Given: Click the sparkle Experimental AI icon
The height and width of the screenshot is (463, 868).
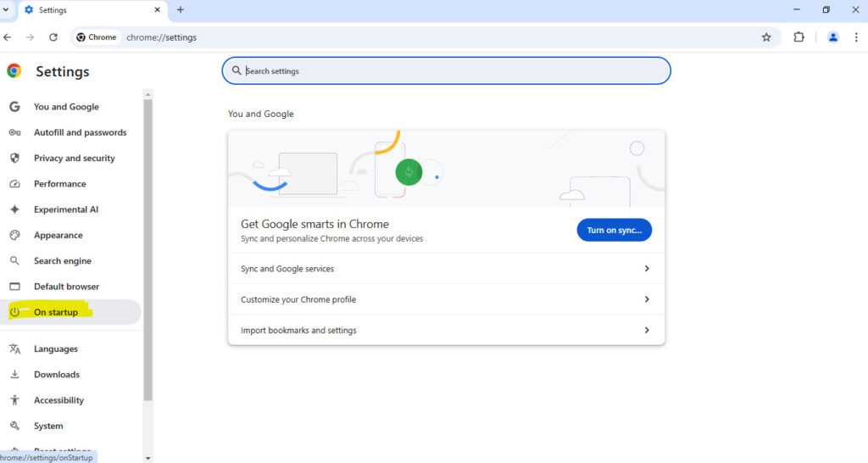Looking at the screenshot, I should click(x=15, y=209).
